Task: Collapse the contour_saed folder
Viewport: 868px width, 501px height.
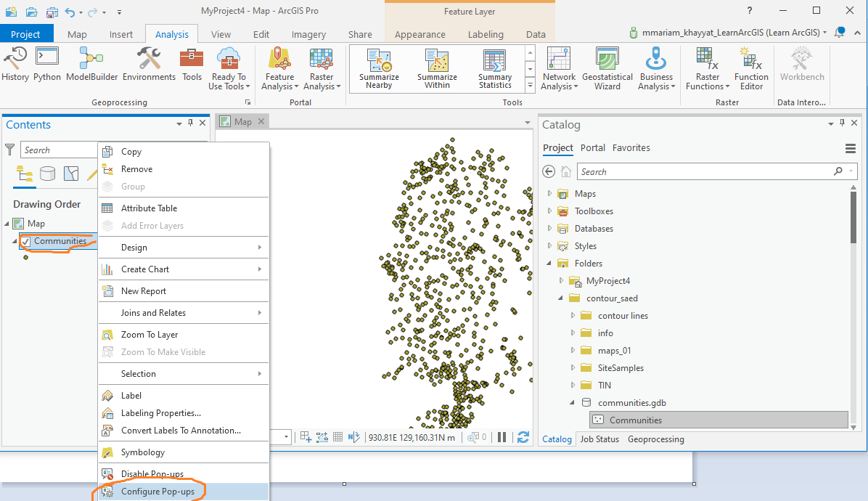Action: tap(561, 298)
